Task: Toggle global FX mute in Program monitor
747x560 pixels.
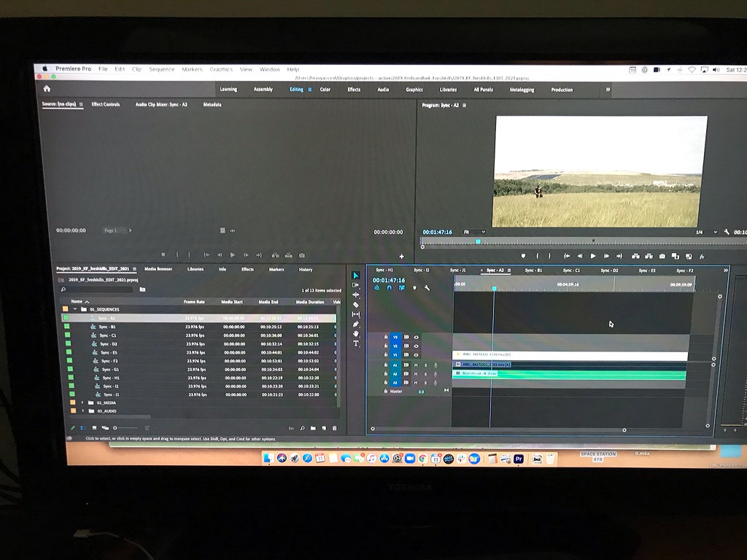Action: click(x=702, y=256)
